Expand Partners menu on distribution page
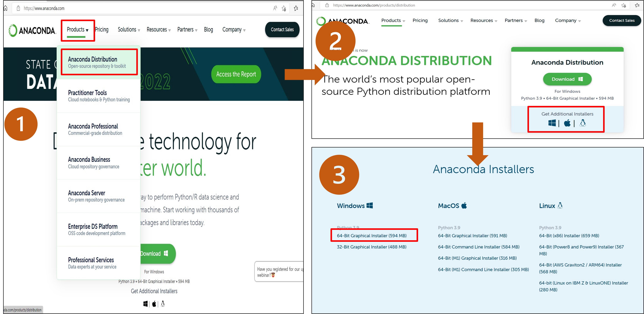Image resolution: width=644 pixels, height=314 pixels. [x=516, y=21]
